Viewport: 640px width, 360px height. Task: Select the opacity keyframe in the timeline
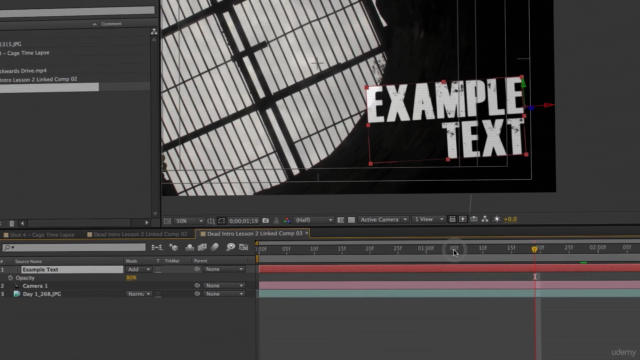(535, 277)
